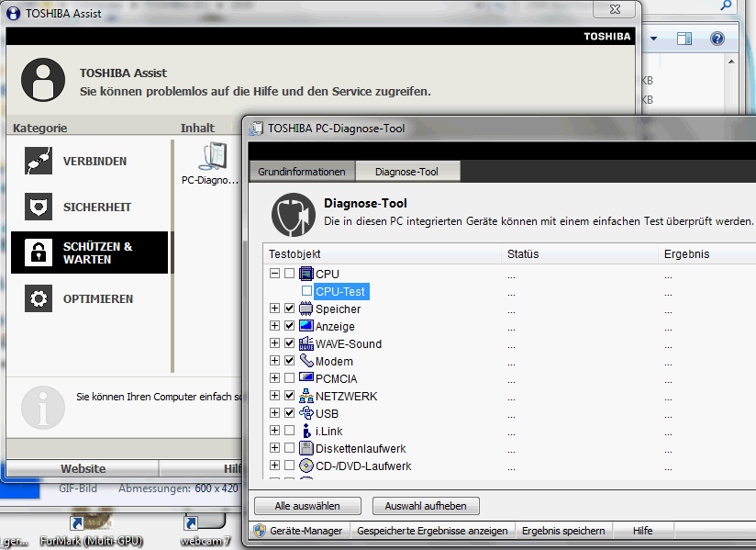Uncheck the NETZWERK checkbox
Image resolution: width=756 pixels, height=550 pixels.
(289, 396)
